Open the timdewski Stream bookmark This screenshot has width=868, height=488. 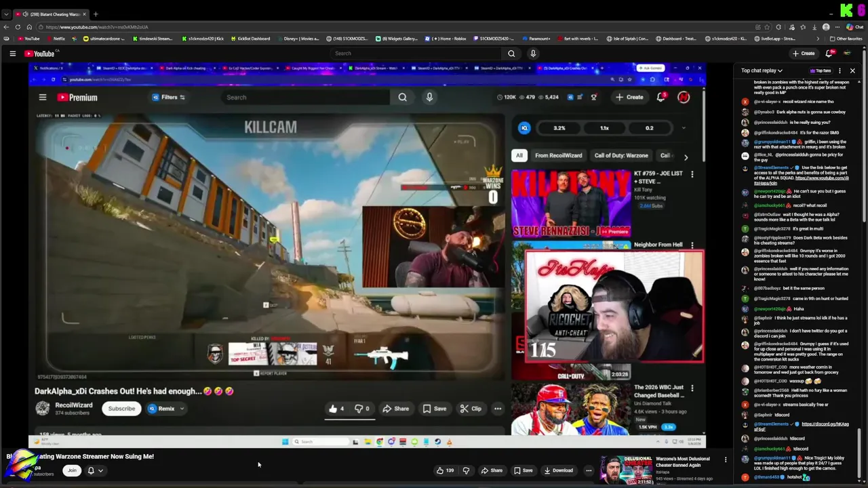pos(152,39)
